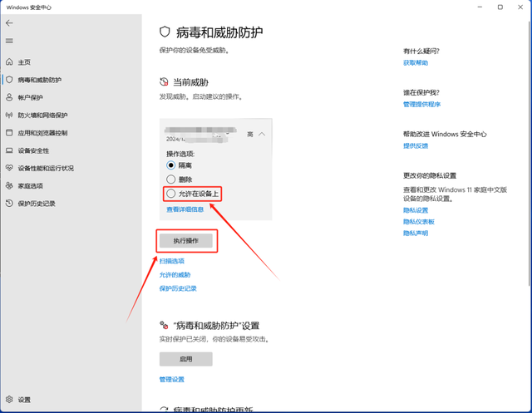Click the 获取帮助 link
Viewport: 532px width, 413px height.
coord(416,62)
